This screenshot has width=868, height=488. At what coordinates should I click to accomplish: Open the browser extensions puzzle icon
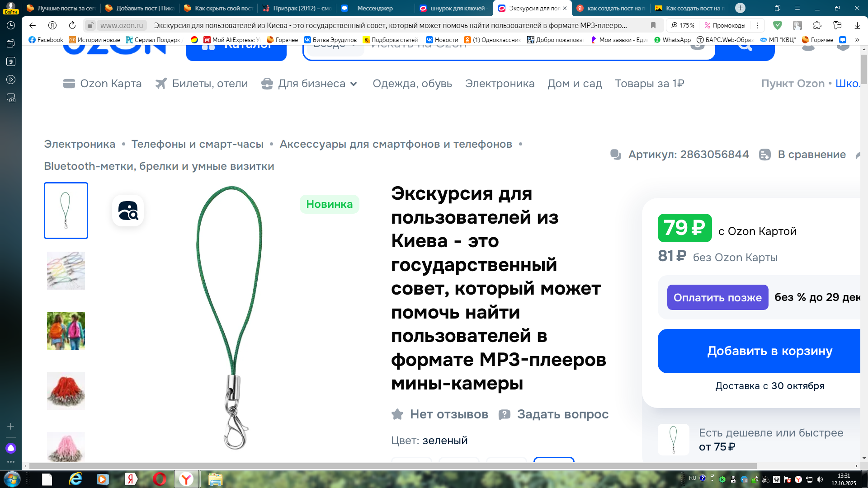pyautogui.click(x=817, y=25)
